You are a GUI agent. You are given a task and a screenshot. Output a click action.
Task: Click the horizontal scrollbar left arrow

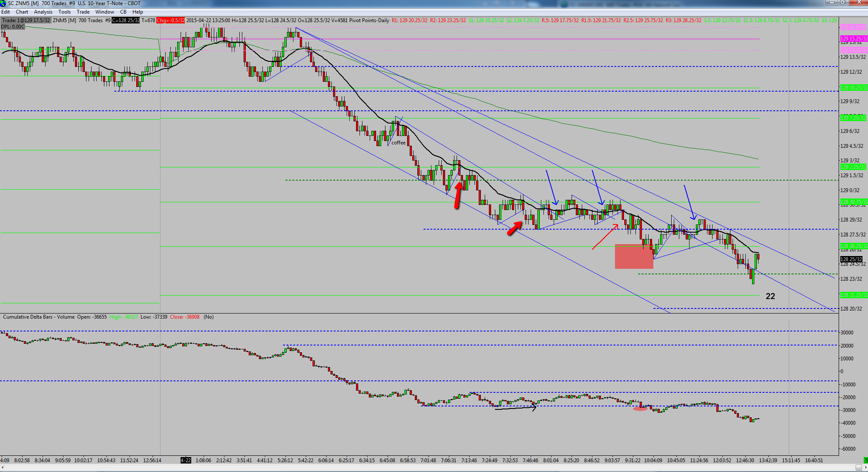point(3,468)
